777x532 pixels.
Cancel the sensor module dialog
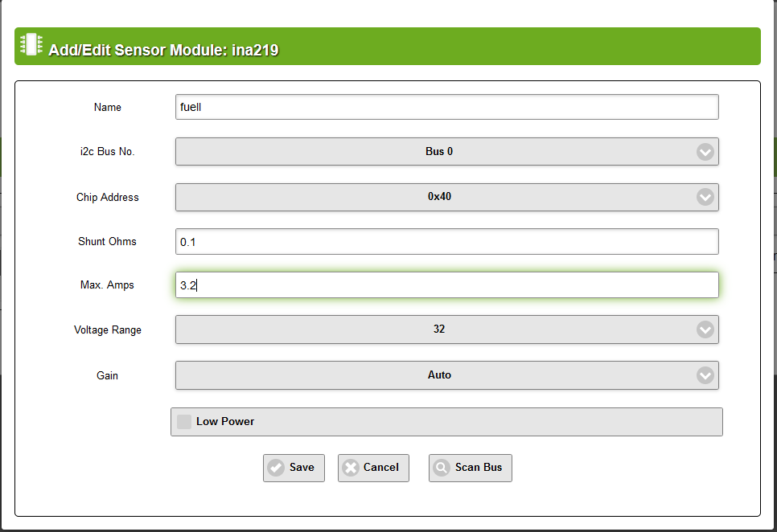point(374,468)
